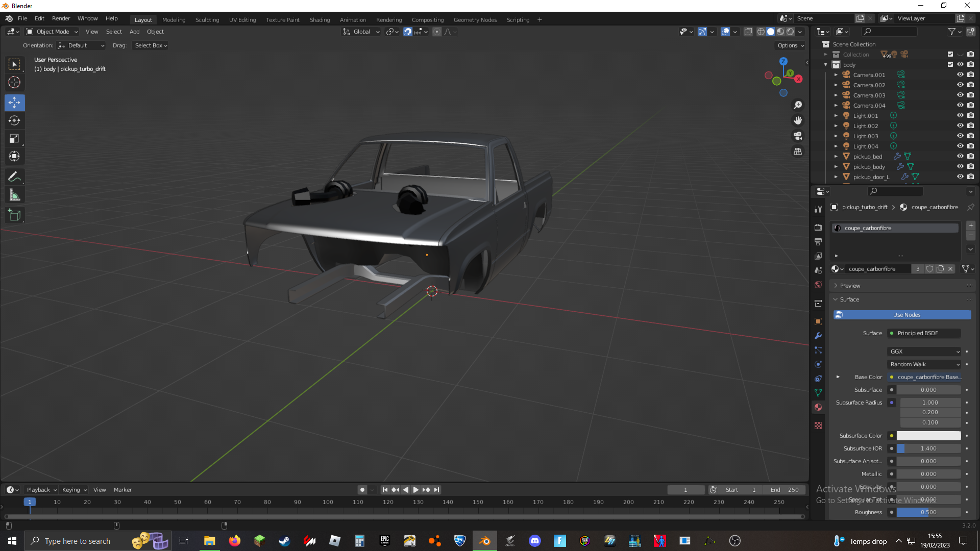Play the animation in timeline

tap(416, 490)
